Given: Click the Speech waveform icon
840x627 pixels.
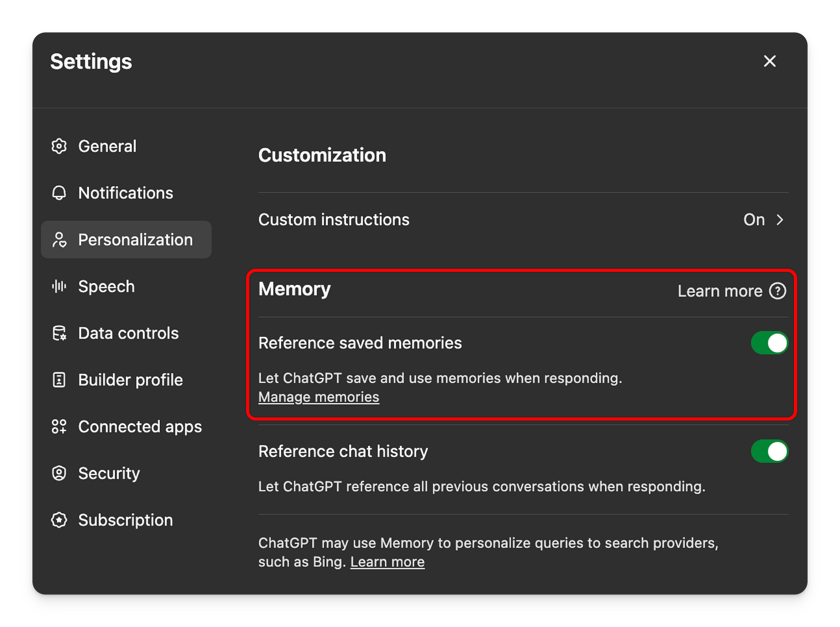Looking at the screenshot, I should click(59, 286).
